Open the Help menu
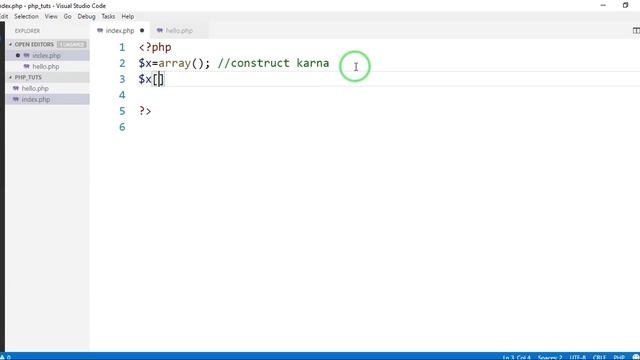 coord(128,16)
